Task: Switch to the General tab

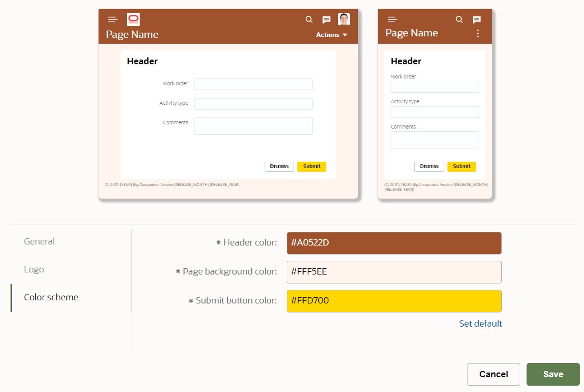Action: click(39, 241)
